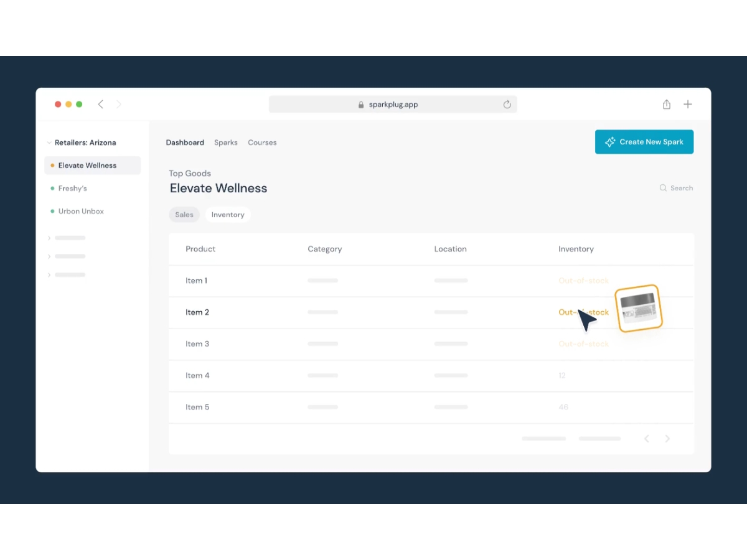Click Out-of-stock status for Item 3
This screenshot has width=747, height=560.
coord(584,344)
